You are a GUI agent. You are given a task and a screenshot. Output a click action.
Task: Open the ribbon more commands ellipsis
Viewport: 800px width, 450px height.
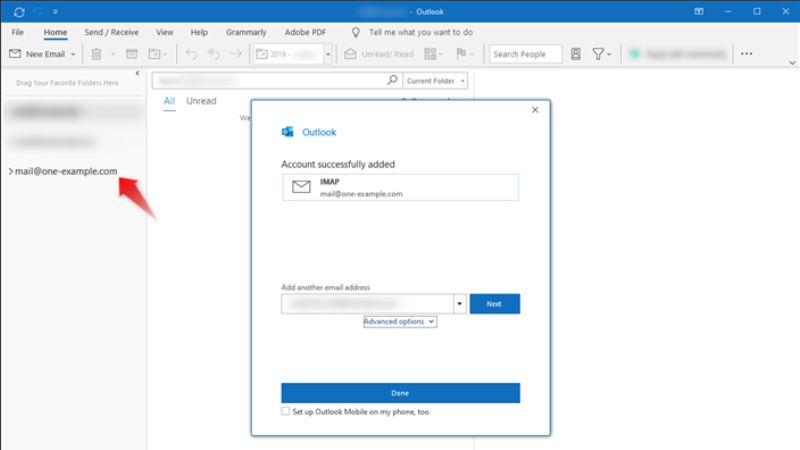(x=746, y=54)
